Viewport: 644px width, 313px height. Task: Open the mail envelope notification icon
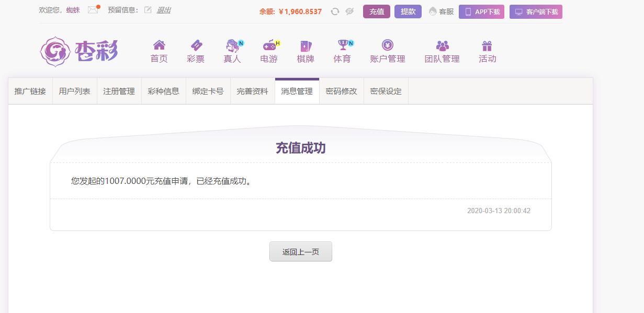click(x=93, y=9)
